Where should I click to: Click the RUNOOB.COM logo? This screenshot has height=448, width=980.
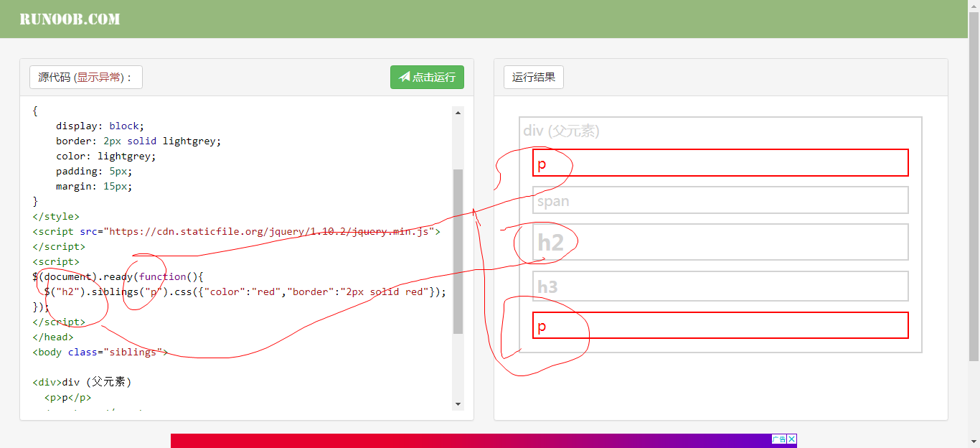click(70, 19)
